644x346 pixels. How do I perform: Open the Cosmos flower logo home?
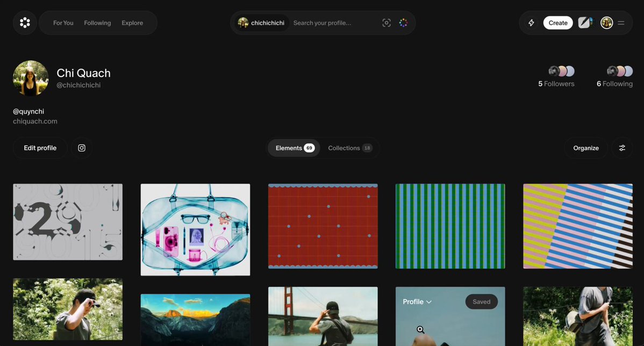25,23
